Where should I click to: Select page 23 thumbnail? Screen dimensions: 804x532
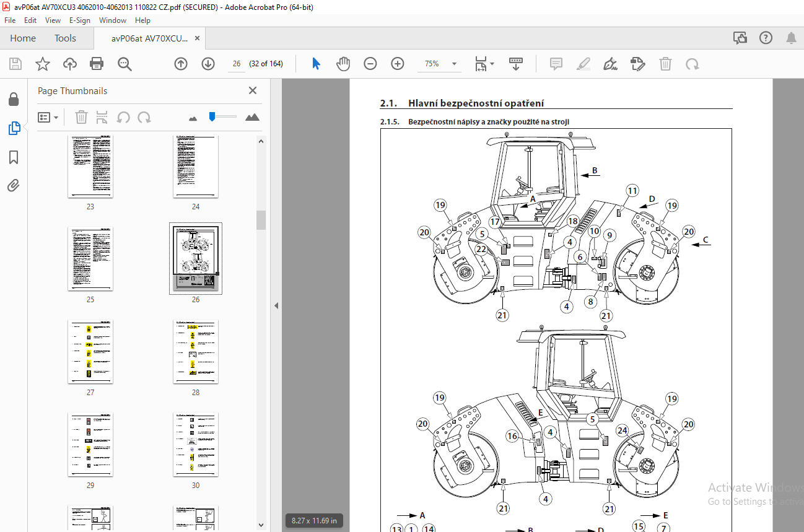pos(90,167)
